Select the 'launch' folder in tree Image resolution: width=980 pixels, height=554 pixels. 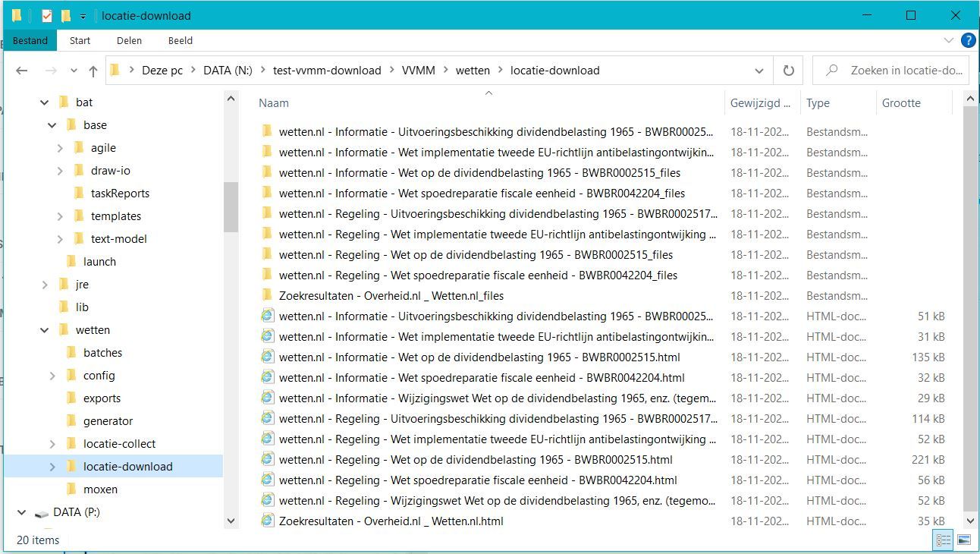tap(99, 262)
